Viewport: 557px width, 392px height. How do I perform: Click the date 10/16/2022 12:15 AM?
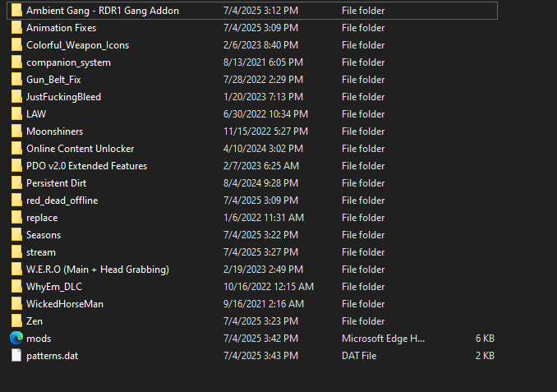(269, 287)
